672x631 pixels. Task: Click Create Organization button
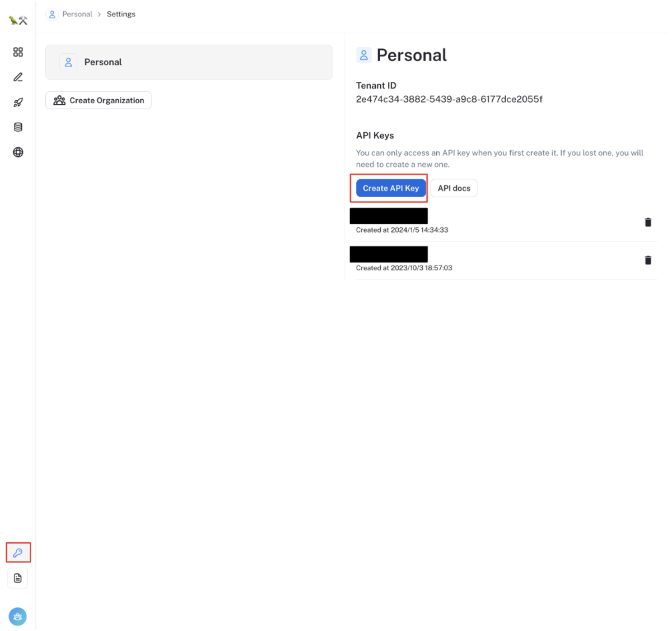(99, 100)
